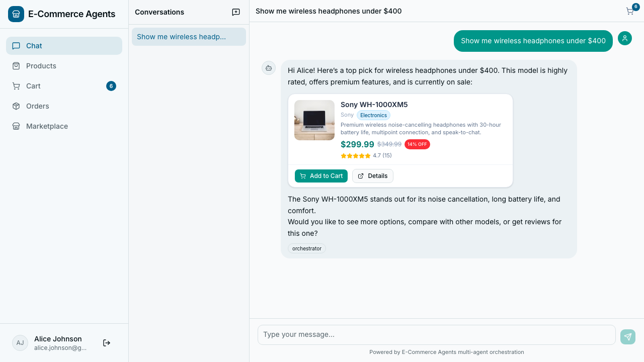Click the 14% OFF discount badge
The image size is (644, 362).
tap(417, 144)
